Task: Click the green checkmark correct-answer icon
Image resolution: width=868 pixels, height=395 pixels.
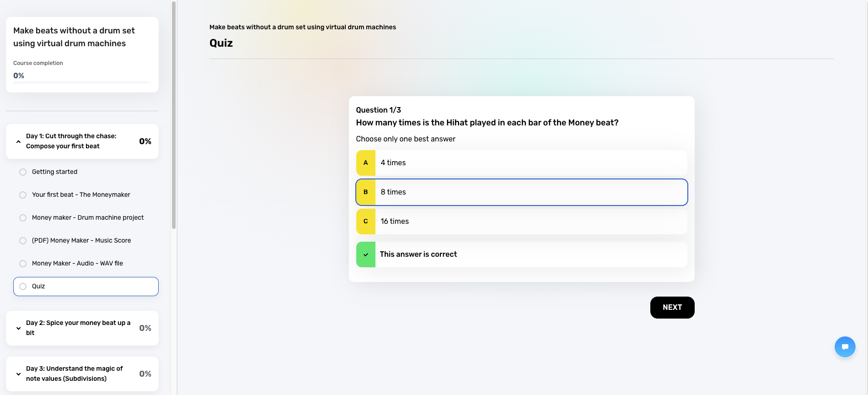Action: 366,254
